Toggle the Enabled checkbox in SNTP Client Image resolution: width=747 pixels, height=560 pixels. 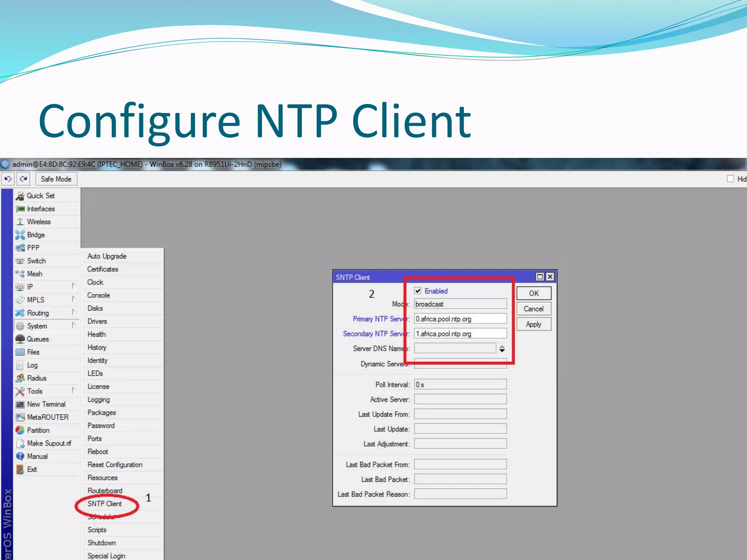pyautogui.click(x=418, y=291)
